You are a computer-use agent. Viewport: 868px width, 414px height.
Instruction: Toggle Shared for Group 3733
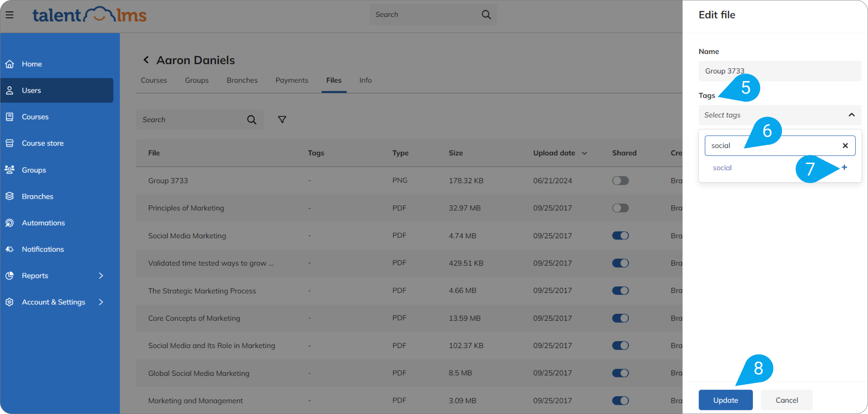(620, 181)
